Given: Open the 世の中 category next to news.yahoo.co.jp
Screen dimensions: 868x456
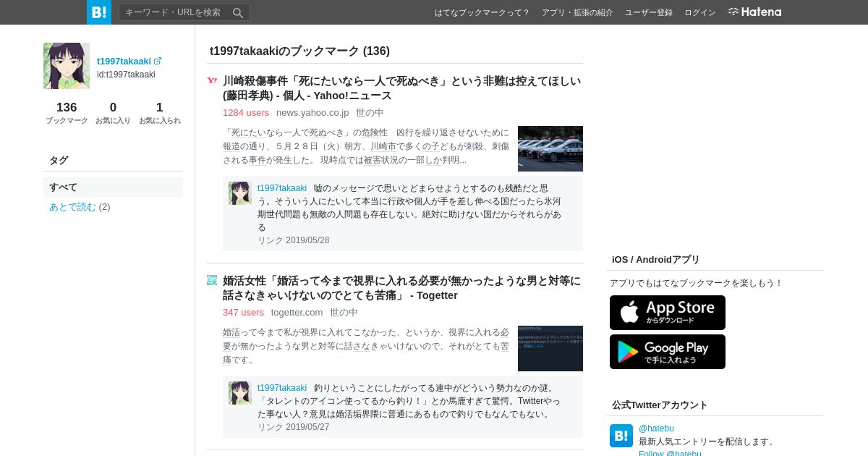Looking at the screenshot, I should click(370, 112).
